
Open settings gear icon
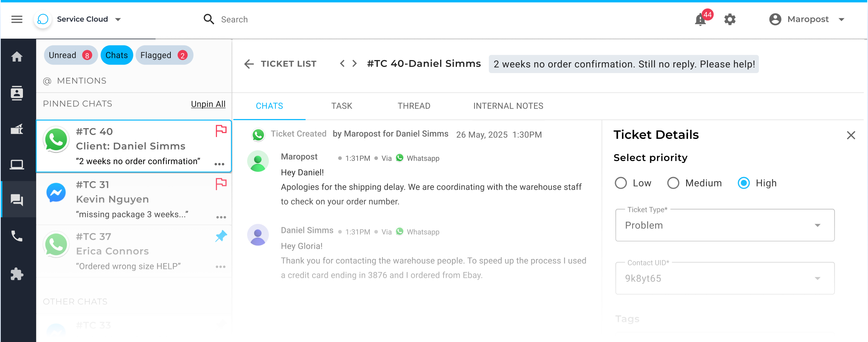click(730, 20)
